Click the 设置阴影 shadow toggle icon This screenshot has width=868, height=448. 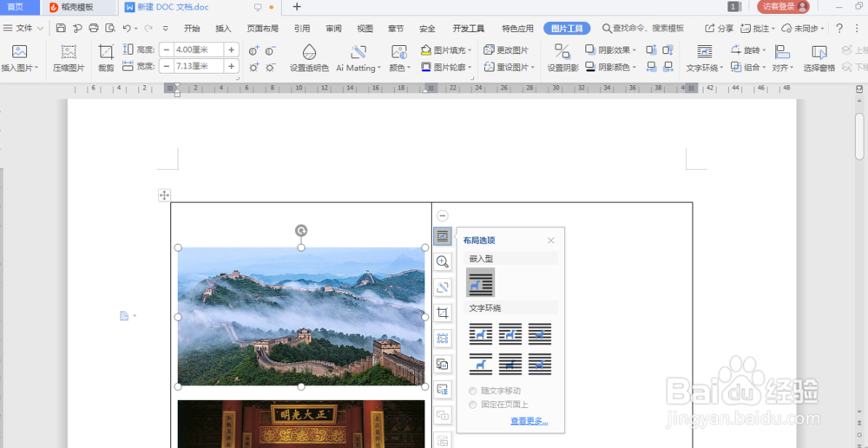tap(562, 51)
